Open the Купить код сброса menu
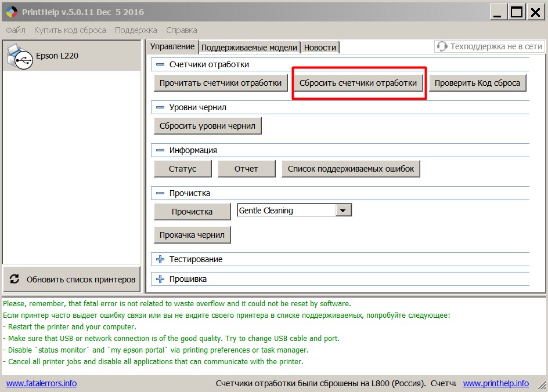Viewport: 548px width, 392px height. (70, 30)
